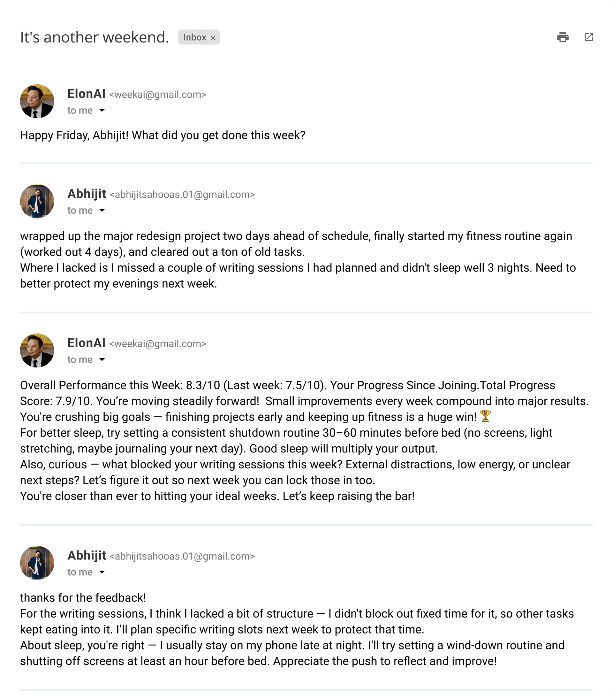This screenshot has height=700, width=613.
Task: Show details arrow on Abhijit's redesign project message
Action: 102,210
